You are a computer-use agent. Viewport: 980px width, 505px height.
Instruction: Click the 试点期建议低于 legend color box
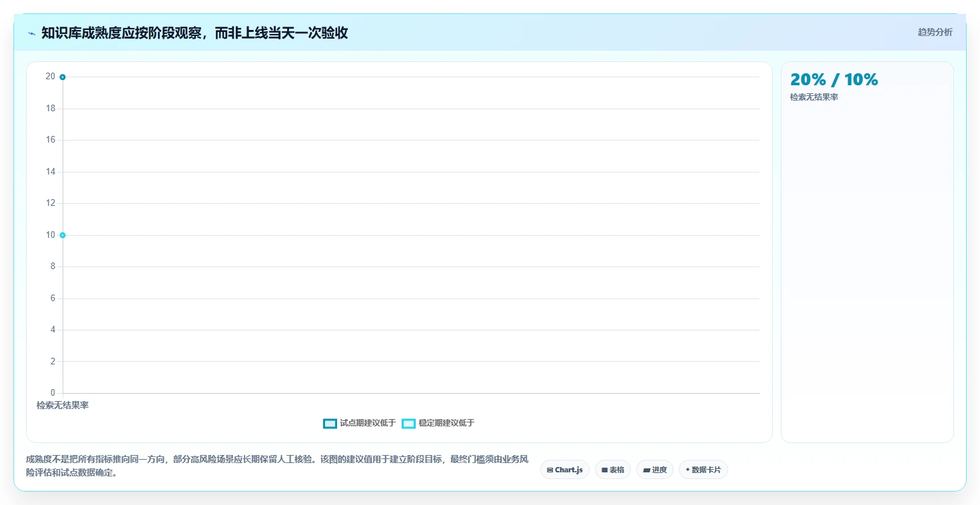coord(330,424)
